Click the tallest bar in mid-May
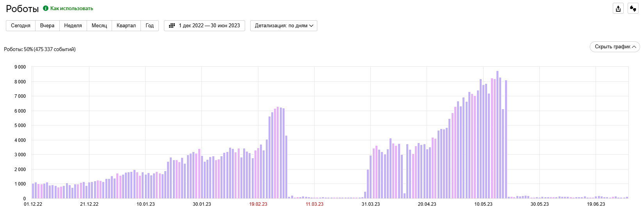Viewport: 644px width, 212px height. 497,134
